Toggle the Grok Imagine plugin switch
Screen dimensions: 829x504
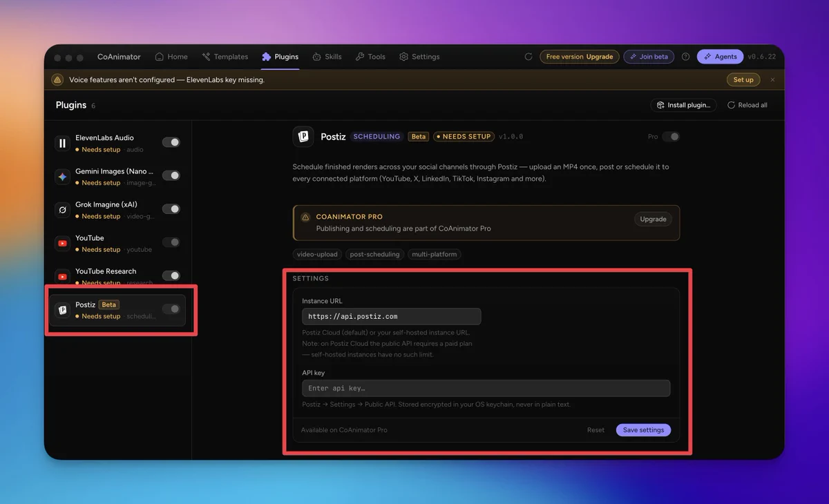click(x=171, y=209)
